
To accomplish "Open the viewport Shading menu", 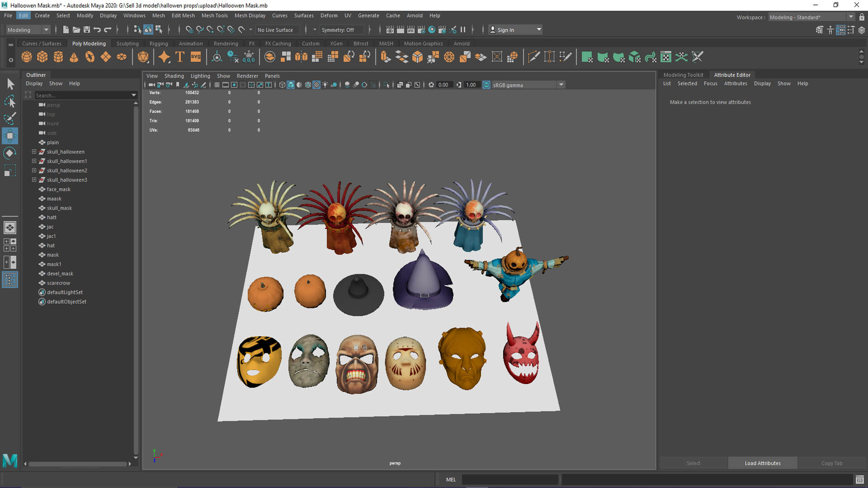I will pos(174,76).
